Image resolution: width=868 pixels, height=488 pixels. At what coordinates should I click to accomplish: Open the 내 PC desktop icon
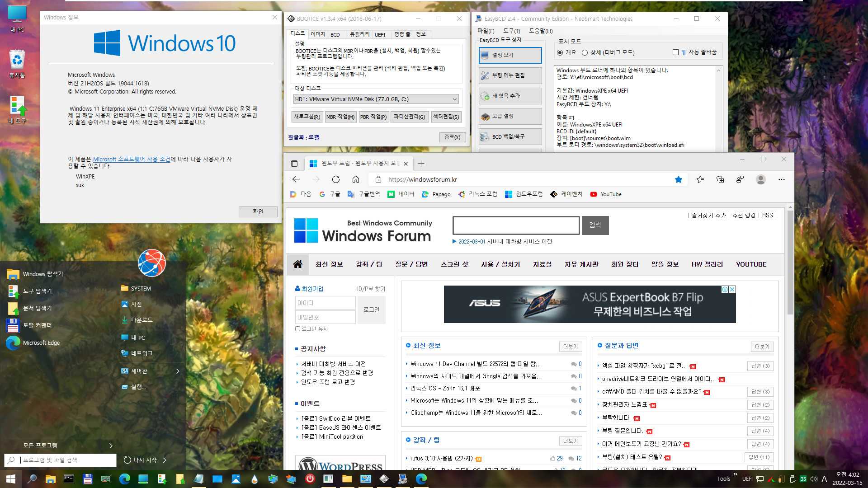(17, 19)
